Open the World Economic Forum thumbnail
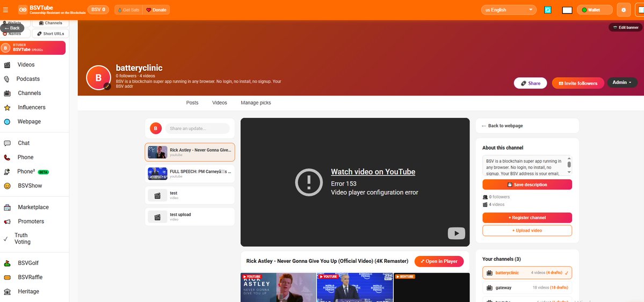644x302 pixels. (x=355, y=287)
